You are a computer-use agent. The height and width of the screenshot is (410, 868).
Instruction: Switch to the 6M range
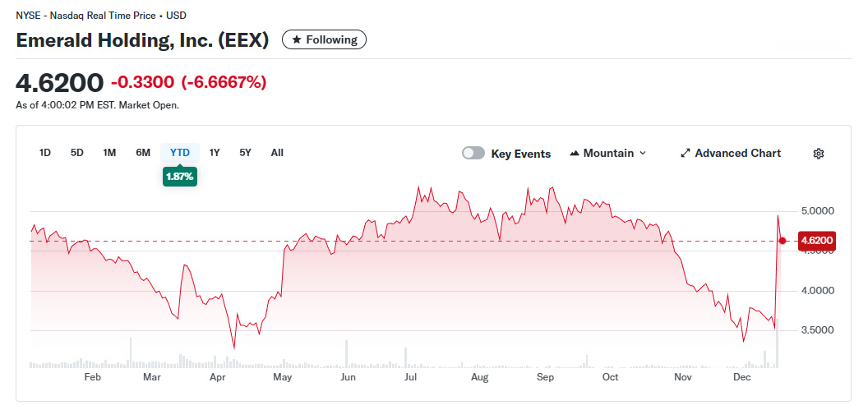[143, 153]
